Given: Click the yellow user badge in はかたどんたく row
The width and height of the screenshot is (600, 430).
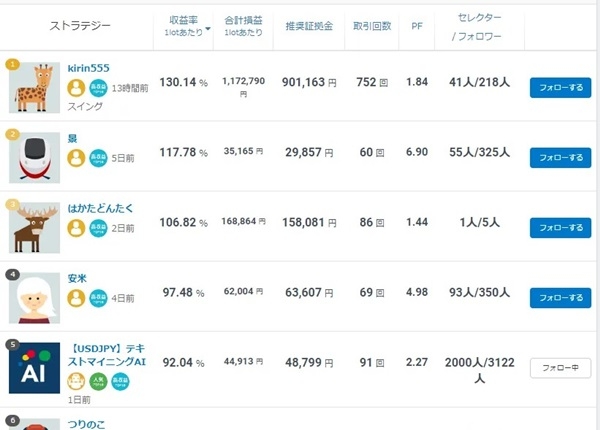Looking at the screenshot, I should (x=76, y=228).
